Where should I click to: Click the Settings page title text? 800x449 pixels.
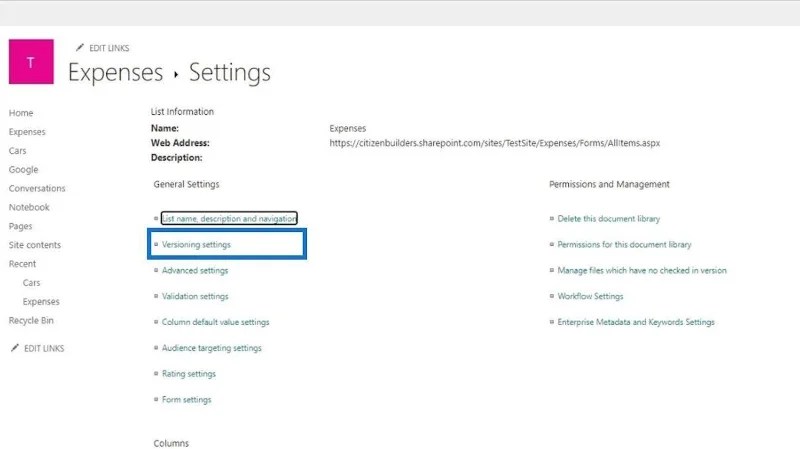[230, 72]
